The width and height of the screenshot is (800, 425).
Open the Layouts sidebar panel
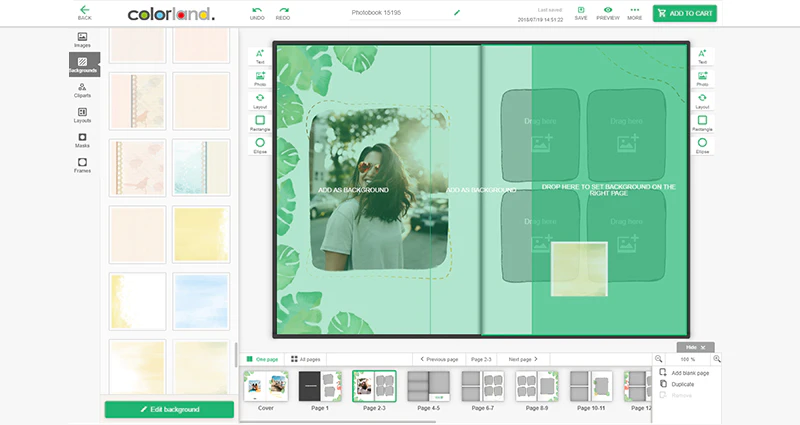tap(82, 115)
